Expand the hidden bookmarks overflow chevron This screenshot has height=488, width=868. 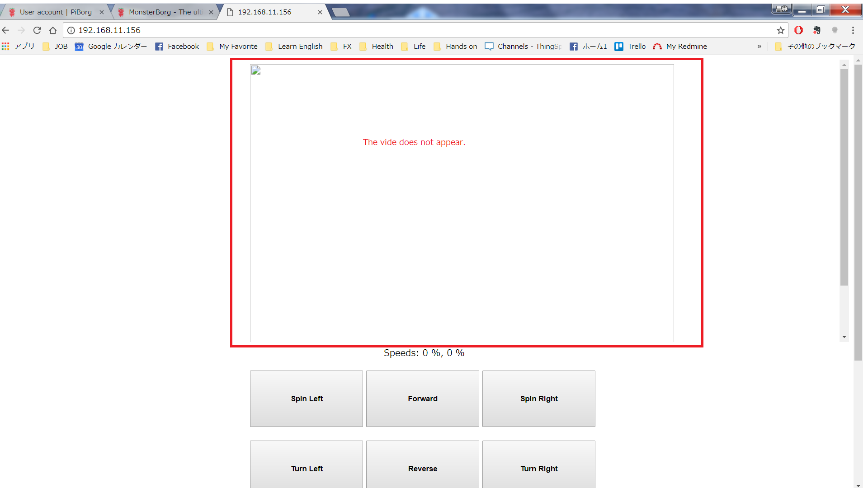click(x=759, y=46)
